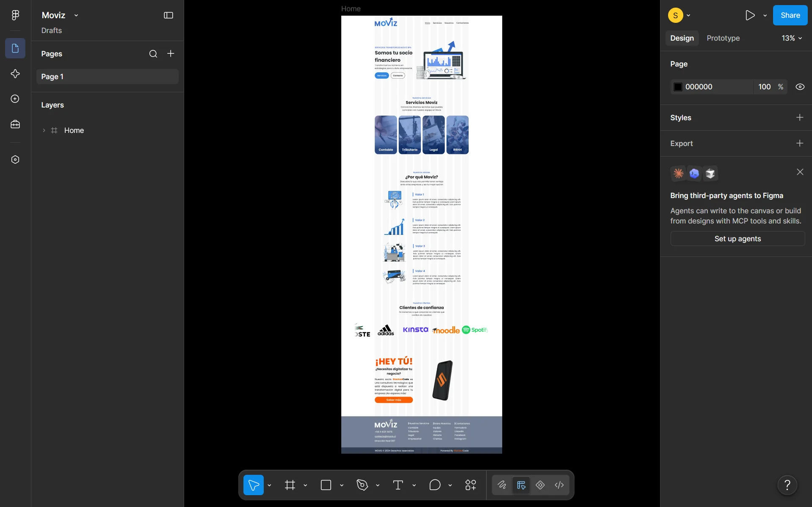Click the Share button
Screen dimensions: 812x507
790,15
